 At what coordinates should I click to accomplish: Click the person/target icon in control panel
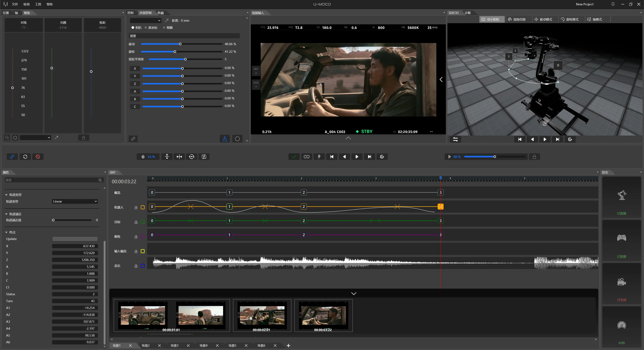225,139
